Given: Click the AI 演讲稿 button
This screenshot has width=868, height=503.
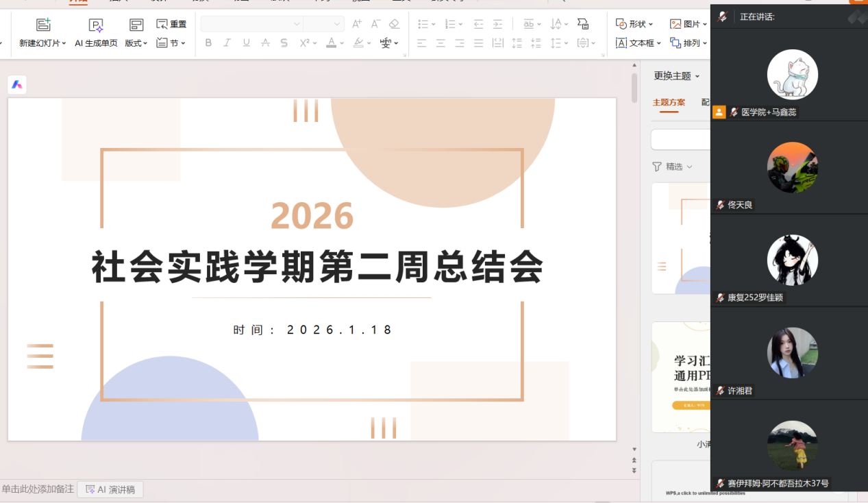Looking at the screenshot, I should pyautogui.click(x=110, y=489).
